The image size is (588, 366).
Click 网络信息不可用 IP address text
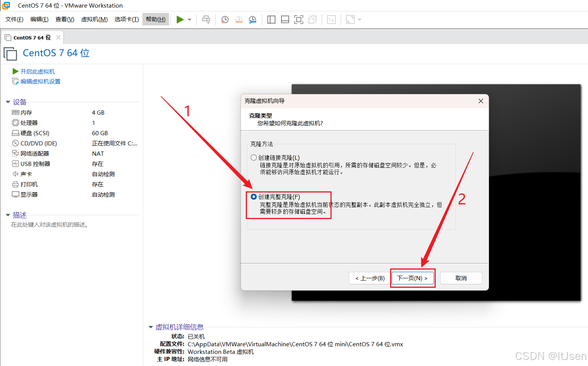click(207, 359)
